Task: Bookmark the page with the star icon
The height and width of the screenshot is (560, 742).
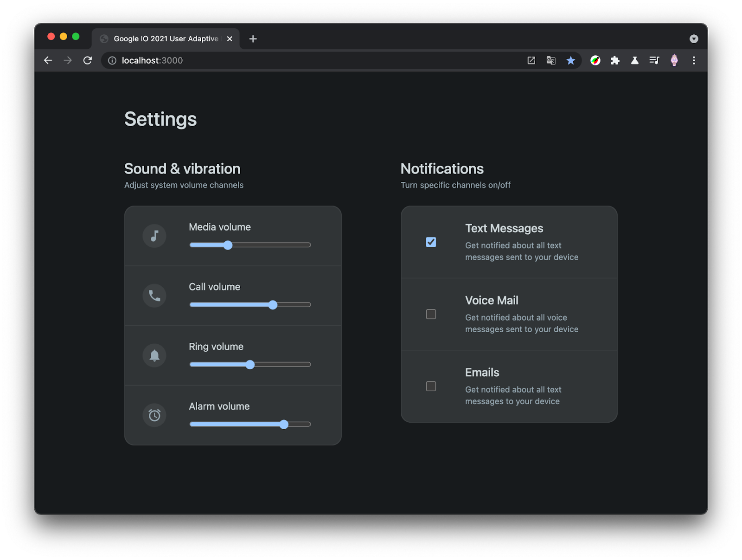Action: coord(570,61)
